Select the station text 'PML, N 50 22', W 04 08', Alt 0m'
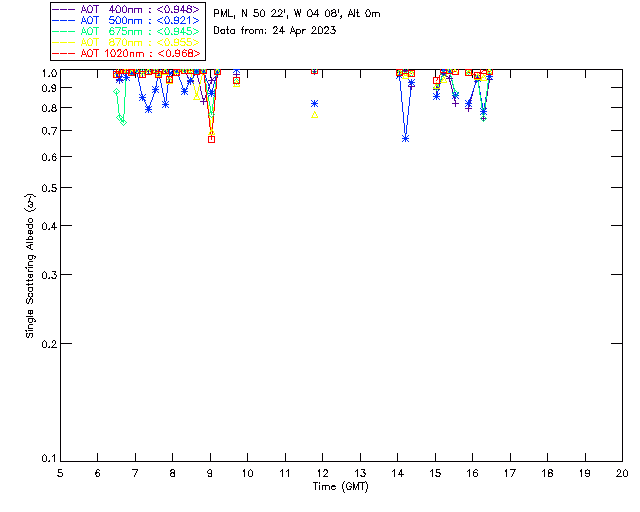Image resolution: width=640 pixels, height=512 pixels. (x=297, y=14)
